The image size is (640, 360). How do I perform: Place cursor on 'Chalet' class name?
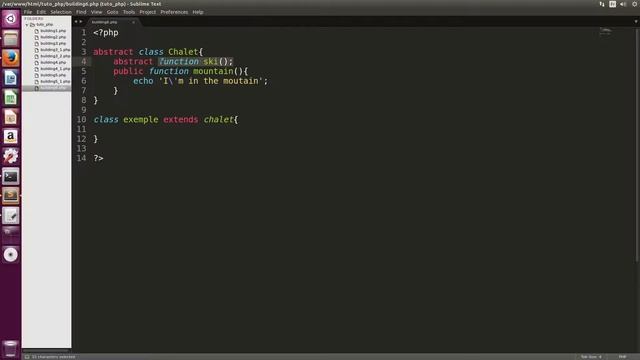pos(183,52)
